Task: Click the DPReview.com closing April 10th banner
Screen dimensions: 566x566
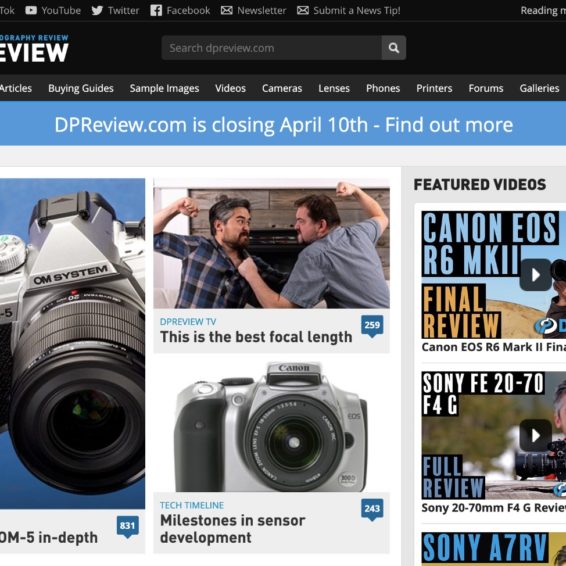Action: (283, 123)
